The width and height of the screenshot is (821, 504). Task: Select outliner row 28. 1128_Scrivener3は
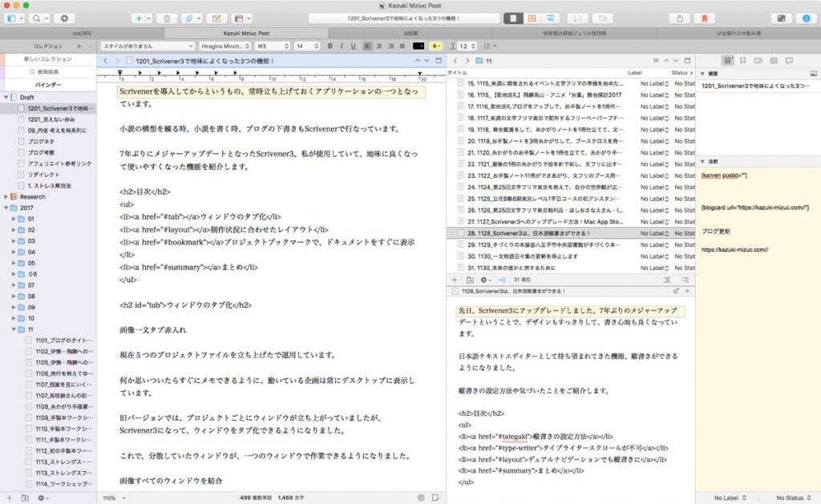pyautogui.click(x=571, y=233)
